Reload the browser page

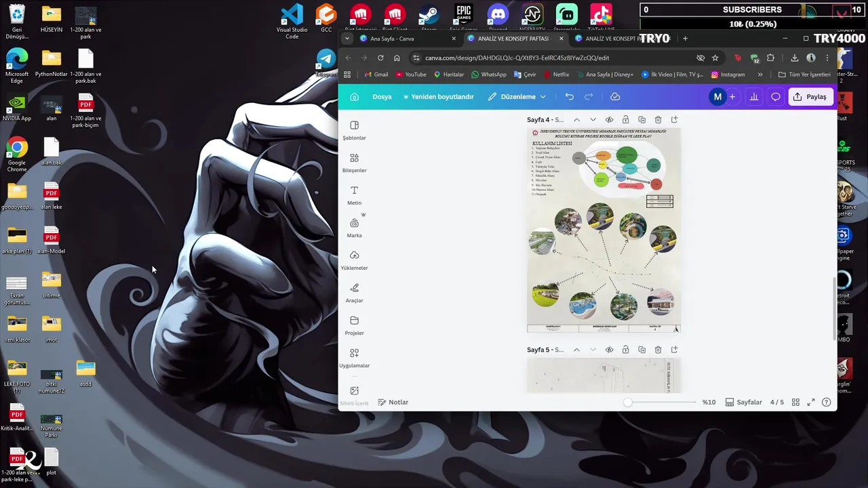click(380, 58)
